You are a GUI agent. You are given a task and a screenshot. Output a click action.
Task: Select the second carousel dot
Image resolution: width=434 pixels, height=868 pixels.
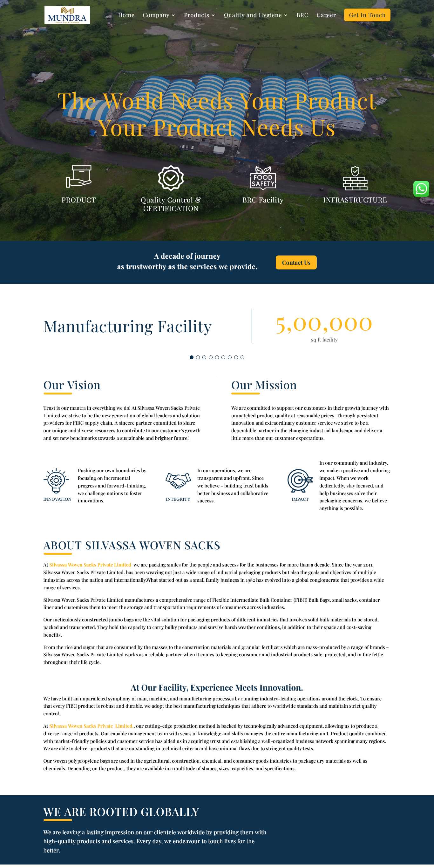pos(198,357)
